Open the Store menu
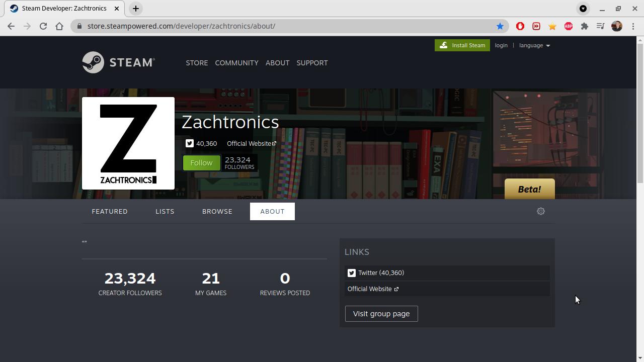 click(197, 63)
